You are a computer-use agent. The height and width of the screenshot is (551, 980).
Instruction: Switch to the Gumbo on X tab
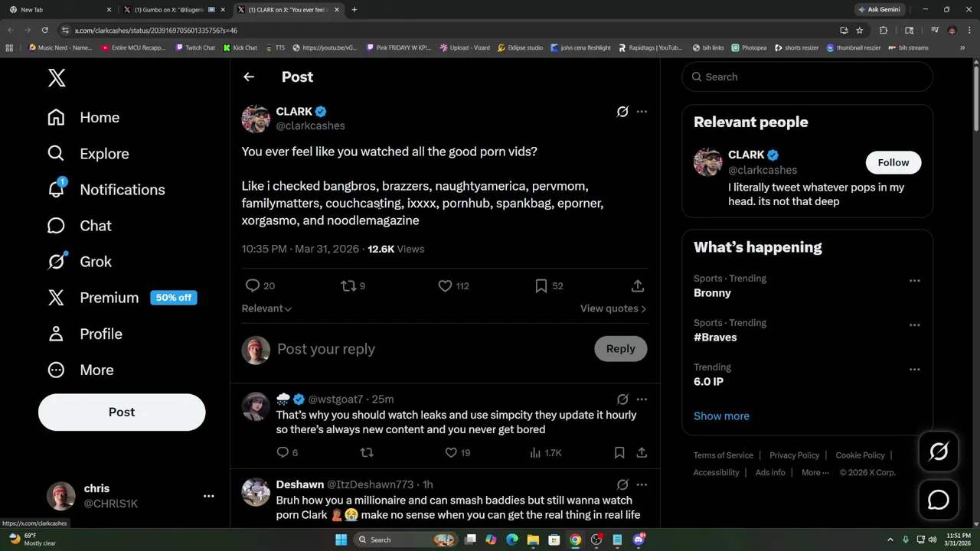pos(175,10)
